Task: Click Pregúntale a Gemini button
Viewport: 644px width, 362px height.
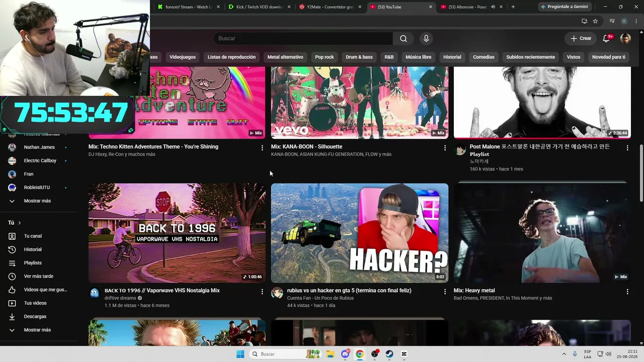Action: [x=565, y=7]
